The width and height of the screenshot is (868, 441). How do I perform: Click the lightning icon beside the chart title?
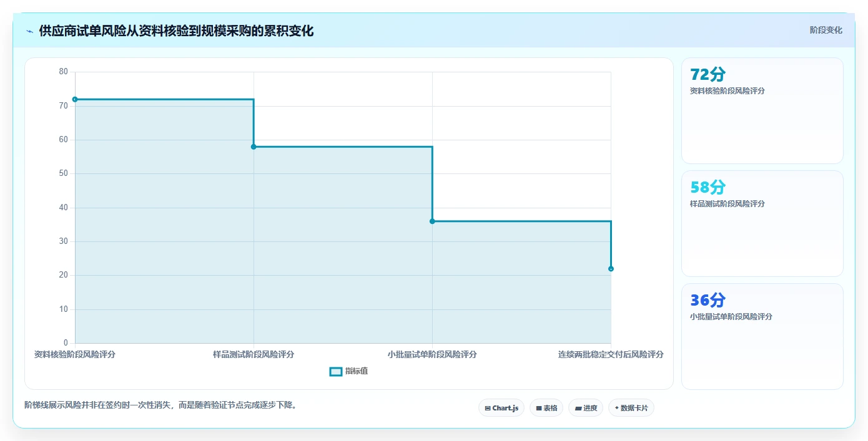[x=29, y=31]
